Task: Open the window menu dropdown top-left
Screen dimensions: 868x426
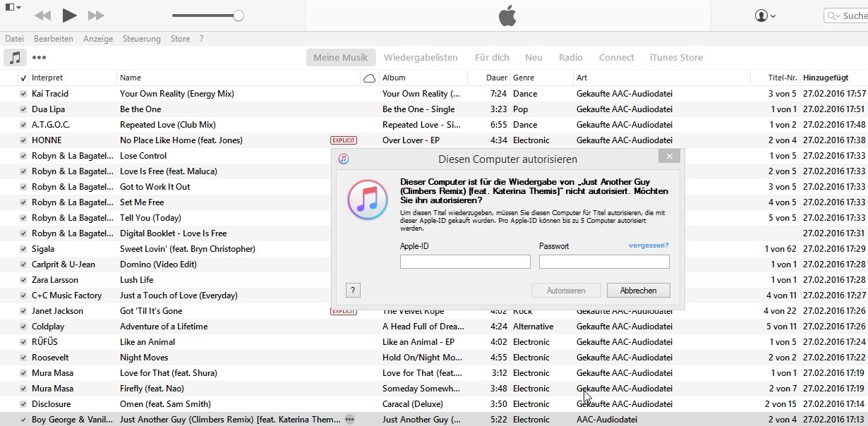Action: (x=12, y=8)
